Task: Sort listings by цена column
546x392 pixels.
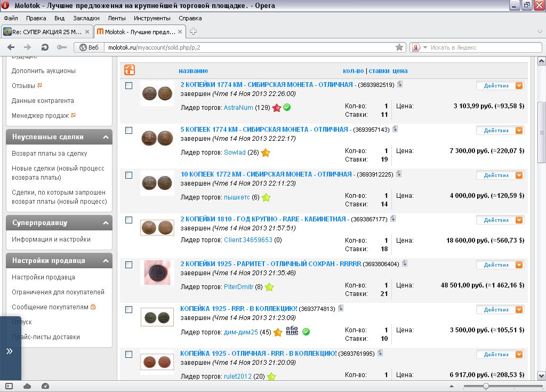Action: 400,71
